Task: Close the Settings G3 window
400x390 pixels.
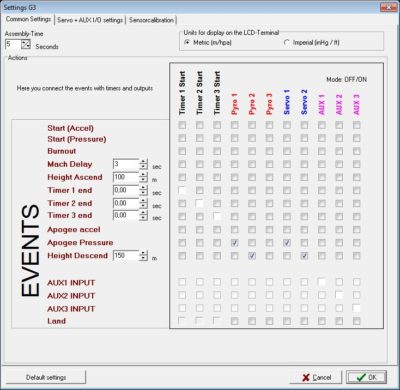Action: pyautogui.click(x=389, y=7)
